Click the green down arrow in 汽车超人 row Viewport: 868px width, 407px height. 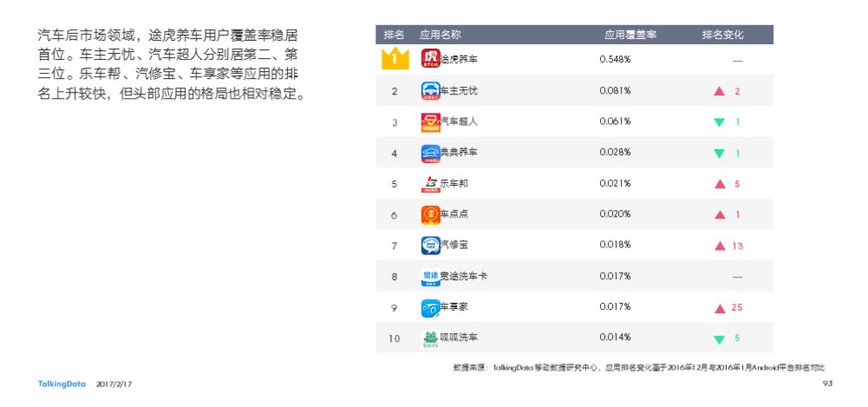pos(719,122)
